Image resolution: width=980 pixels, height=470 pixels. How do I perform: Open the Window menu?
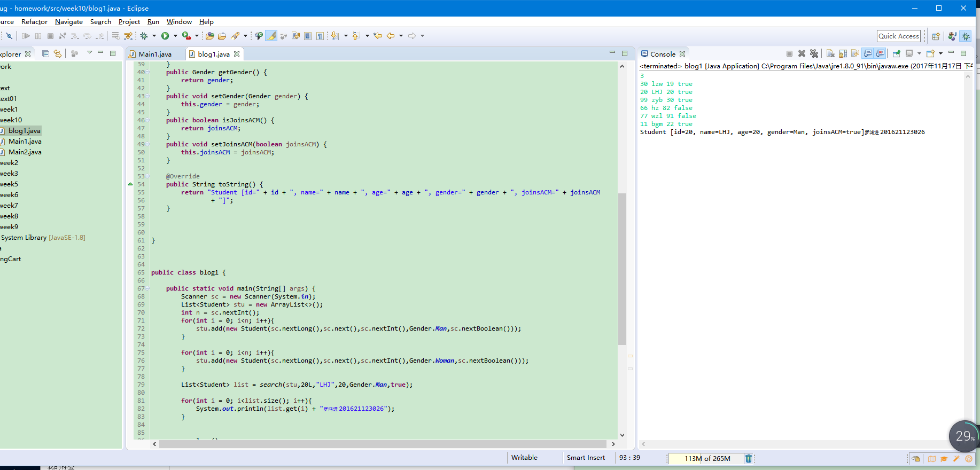tap(179, 22)
